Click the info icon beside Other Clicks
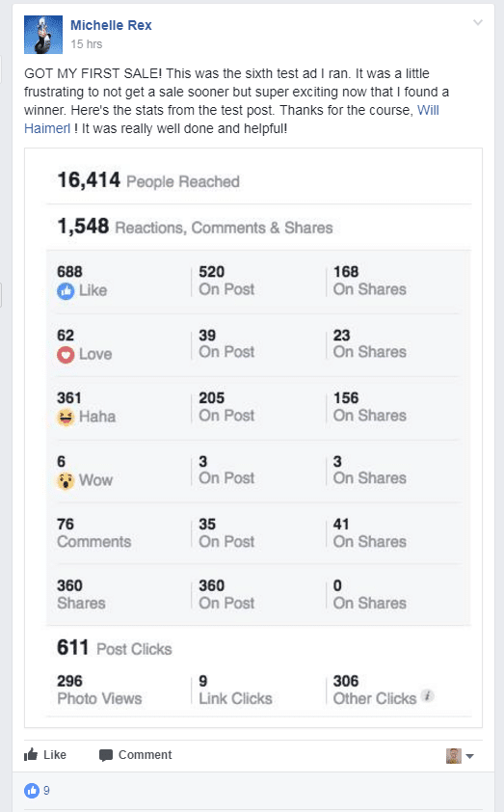This screenshot has height=812, width=504. coord(428,696)
